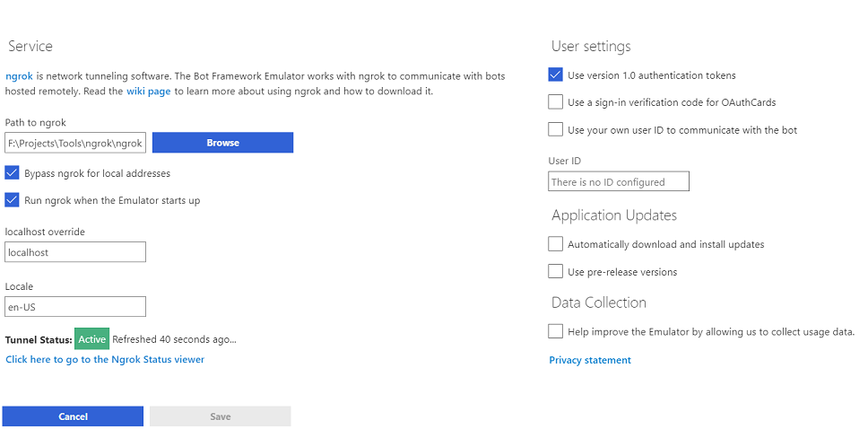Enable usage data collection checkbox

pos(555,331)
